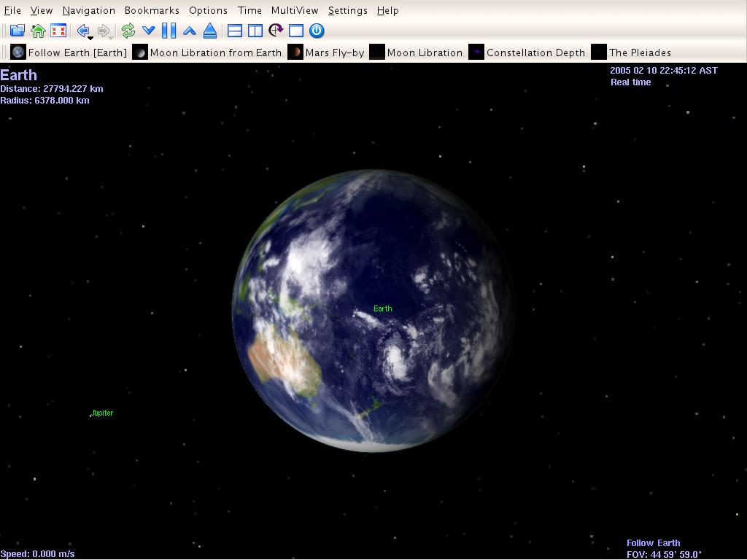This screenshot has height=560, width=747.
Task: Expand the back history dropdown arrow
Action: tap(90, 37)
